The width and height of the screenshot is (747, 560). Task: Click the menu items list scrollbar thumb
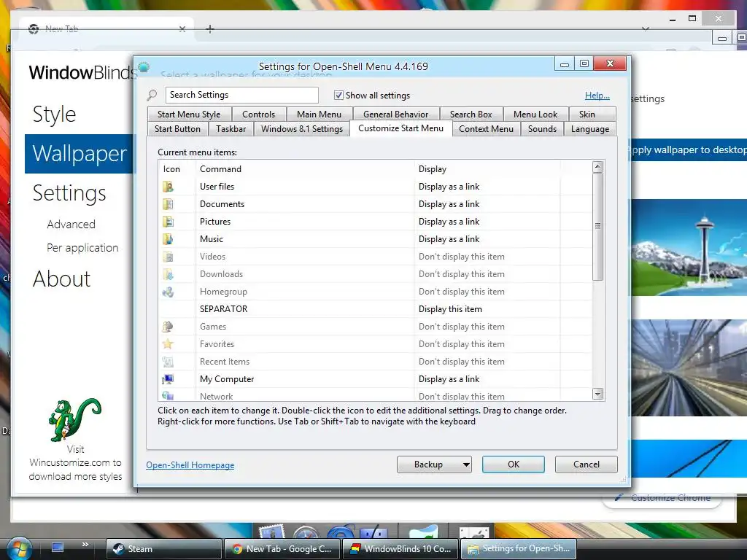point(598,226)
